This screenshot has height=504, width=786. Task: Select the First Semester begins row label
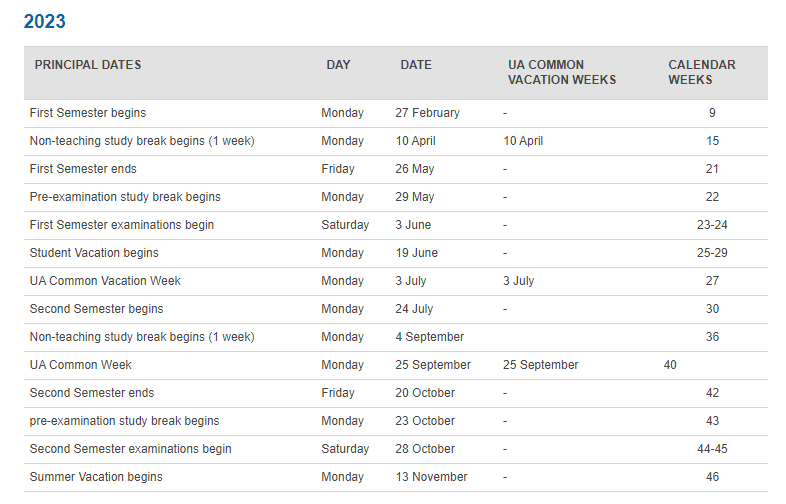88,113
